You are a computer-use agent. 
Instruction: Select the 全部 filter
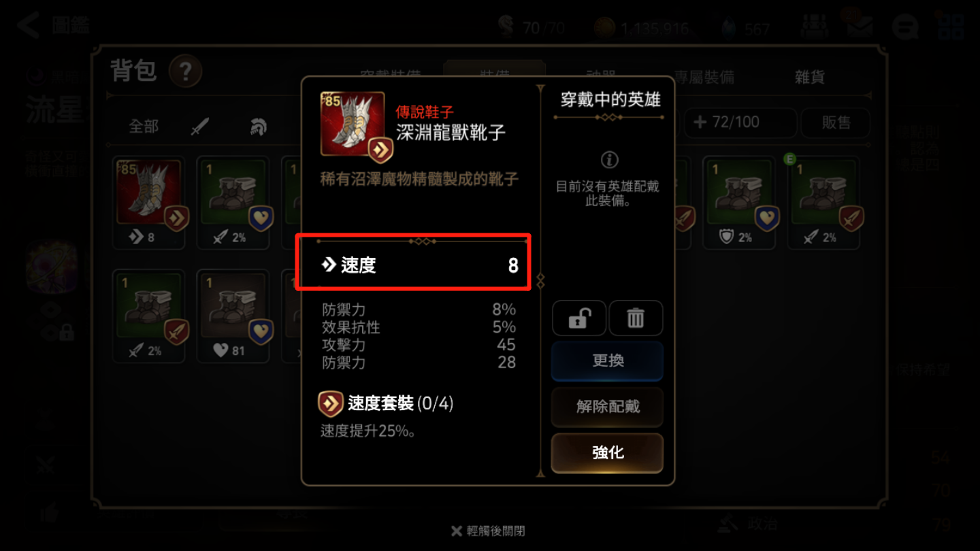point(144,126)
